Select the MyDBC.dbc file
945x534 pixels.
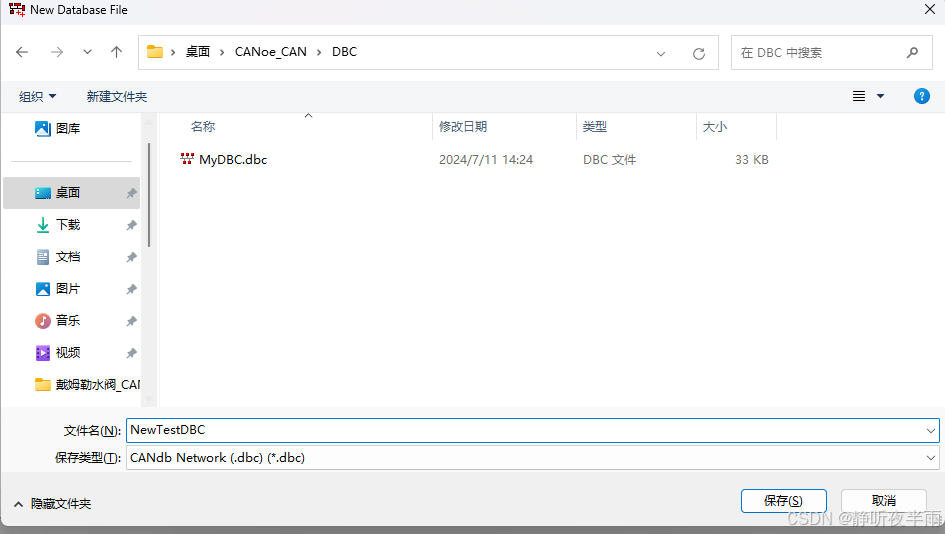click(x=233, y=160)
